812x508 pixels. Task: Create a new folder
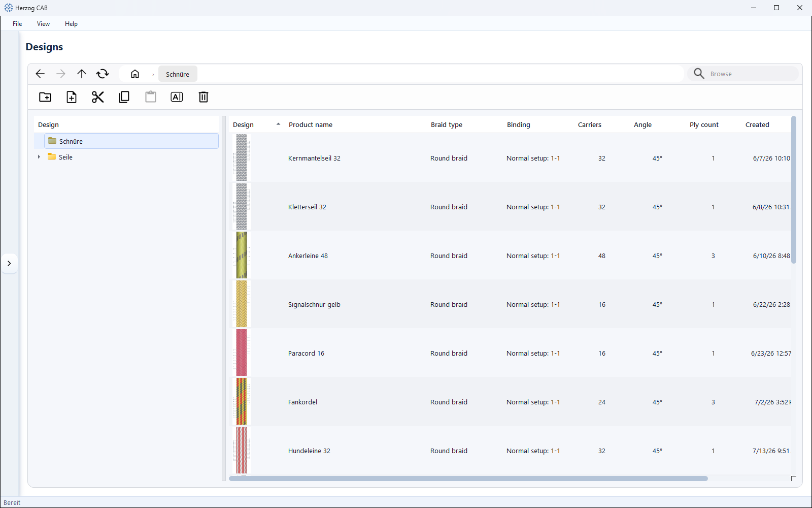[45, 97]
